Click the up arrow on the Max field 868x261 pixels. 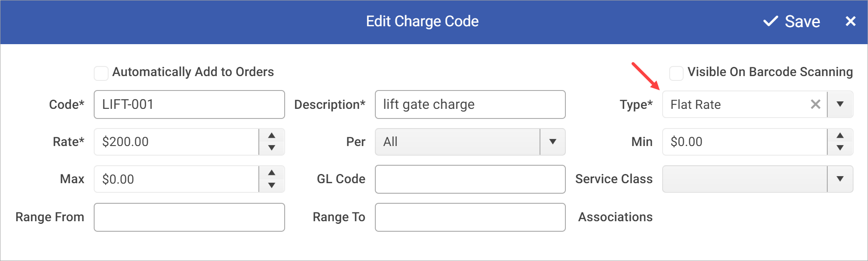point(272,172)
